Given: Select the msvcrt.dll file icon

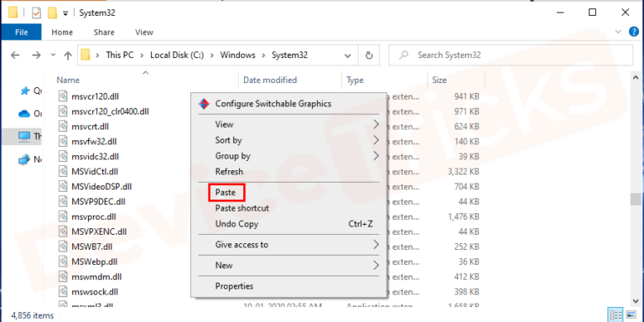Looking at the screenshot, I should (x=62, y=127).
